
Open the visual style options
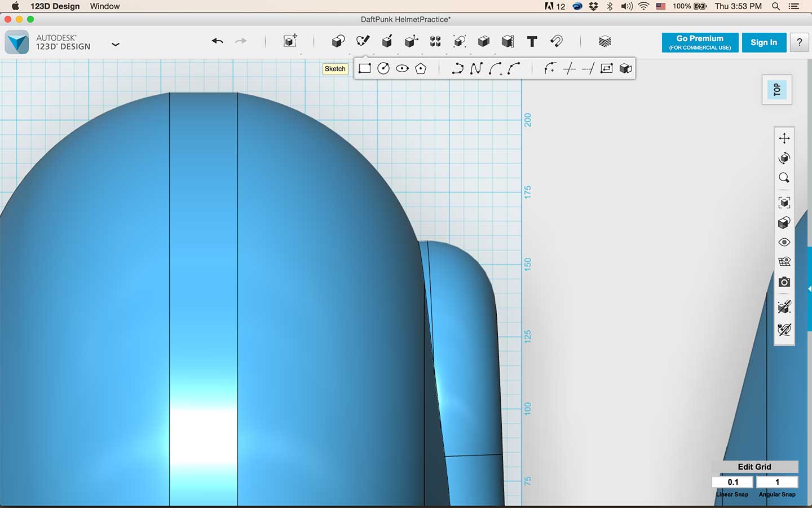point(784,222)
